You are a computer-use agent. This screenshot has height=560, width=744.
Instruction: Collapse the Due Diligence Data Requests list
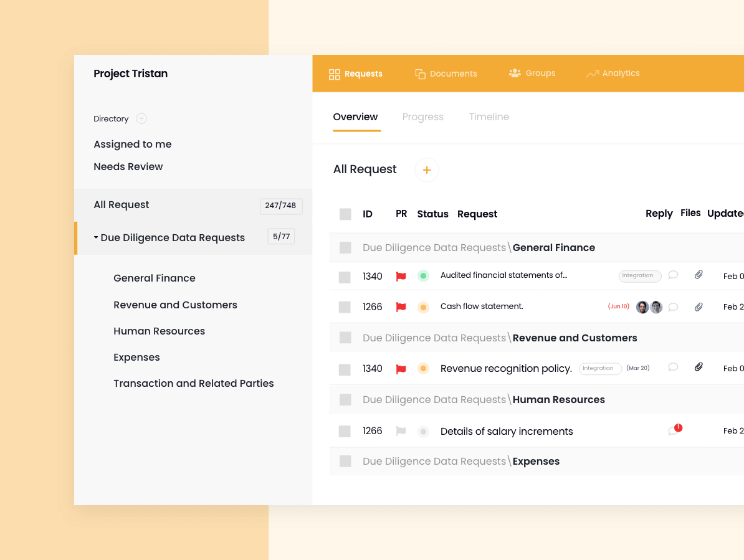(96, 237)
